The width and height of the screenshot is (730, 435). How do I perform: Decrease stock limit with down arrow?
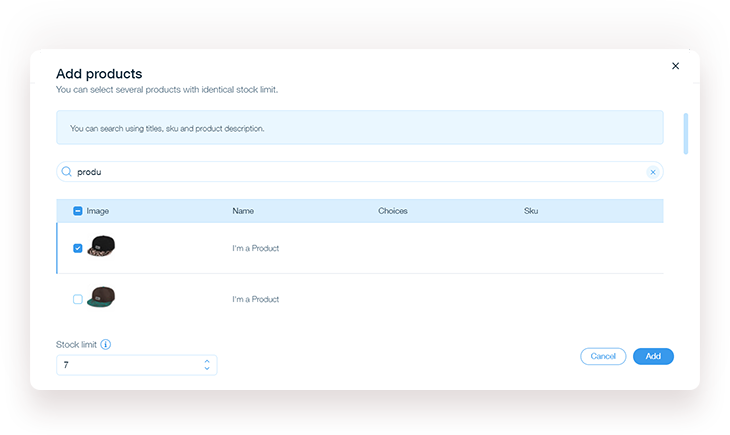point(207,368)
